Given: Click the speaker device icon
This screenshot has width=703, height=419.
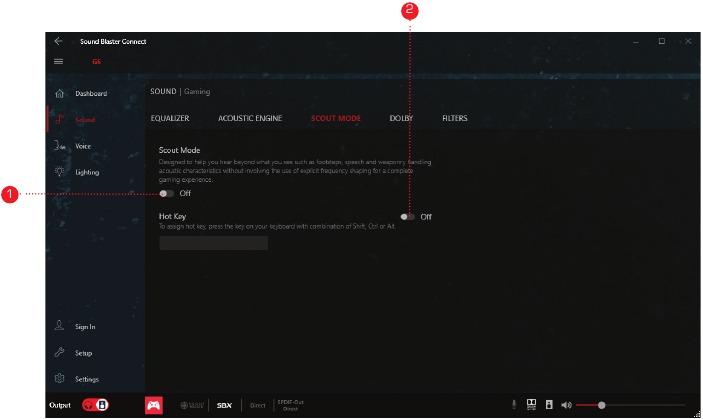Looking at the screenshot, I should pos(549,405).
